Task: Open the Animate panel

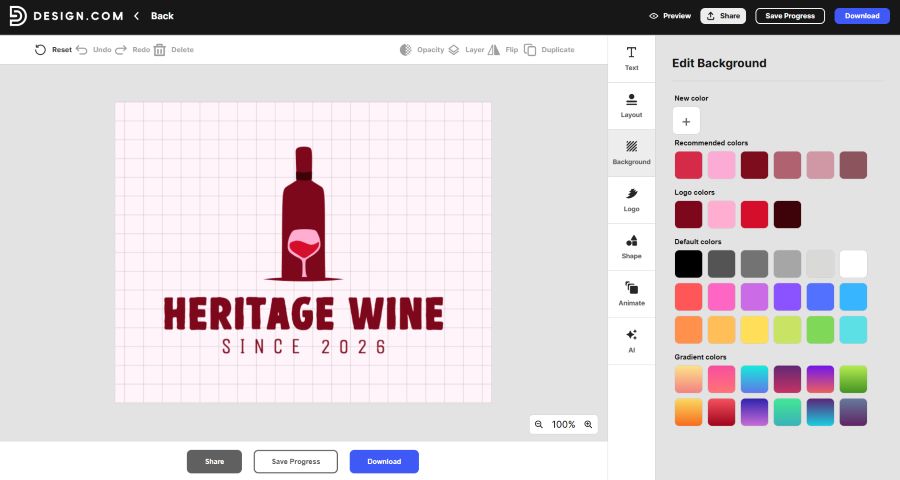Action: [631, 294]
